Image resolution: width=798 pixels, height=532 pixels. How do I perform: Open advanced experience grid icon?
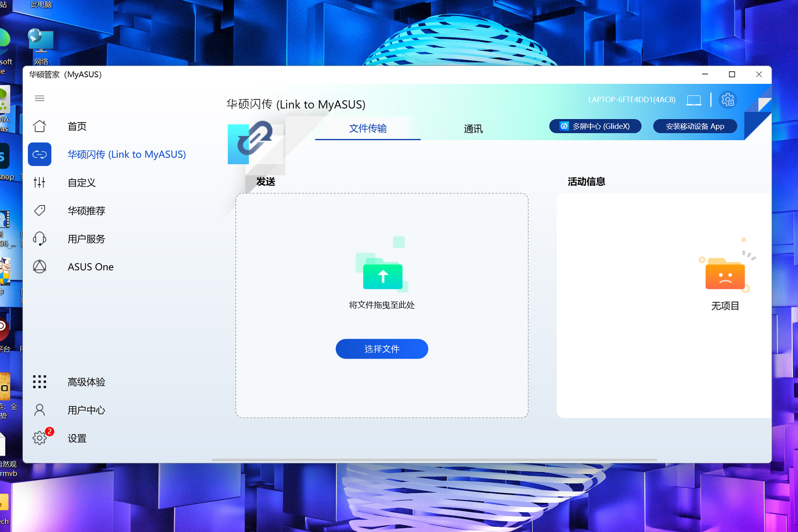point(39,382)
